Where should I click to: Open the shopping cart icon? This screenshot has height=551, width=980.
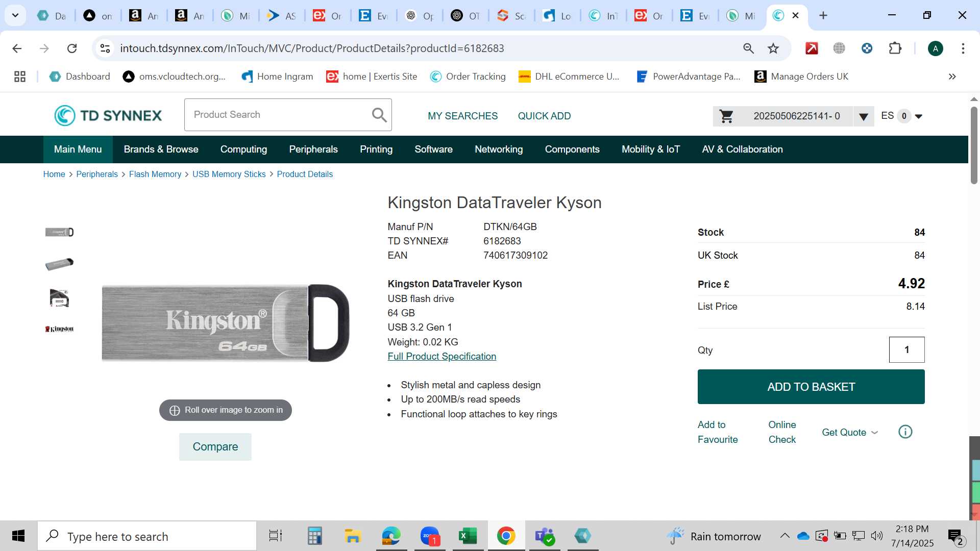click(x=726, y=116)
